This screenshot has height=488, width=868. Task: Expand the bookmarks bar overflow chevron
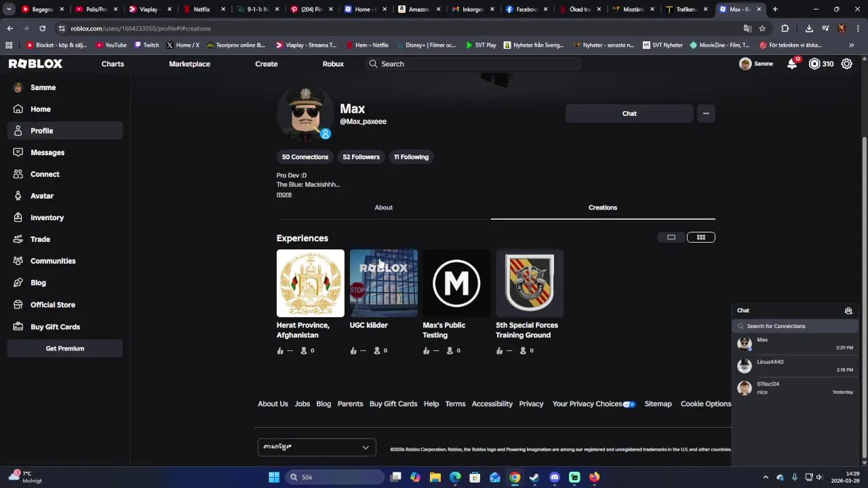pyautogui.click(x=851, y=45)
